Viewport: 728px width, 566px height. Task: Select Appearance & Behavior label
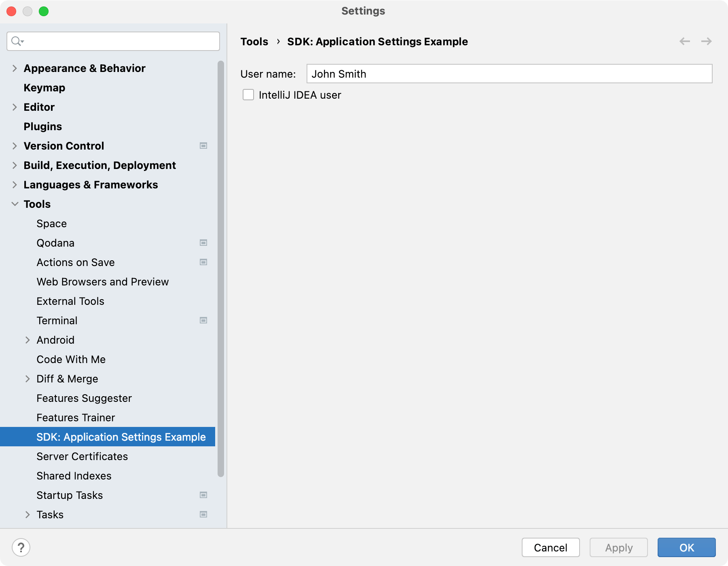85,68
